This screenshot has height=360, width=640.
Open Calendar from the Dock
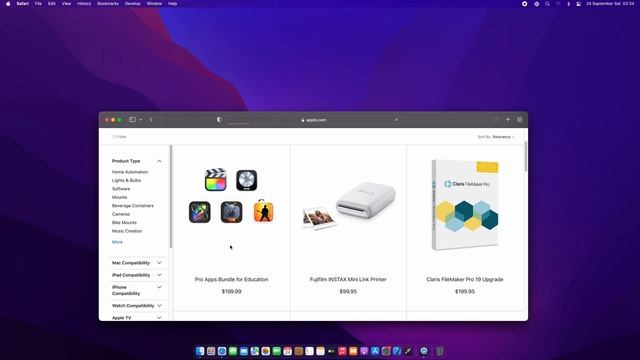coord(288,351)
